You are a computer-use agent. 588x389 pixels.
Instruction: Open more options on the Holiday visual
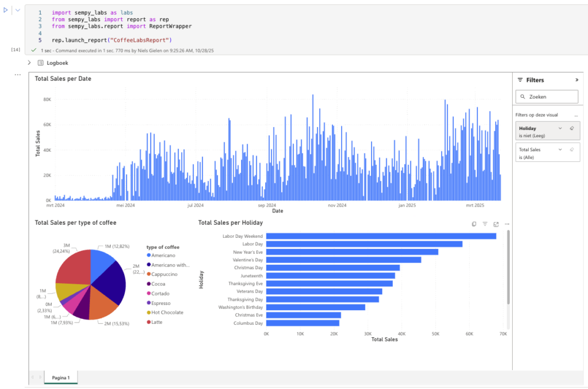click(507, 224)
